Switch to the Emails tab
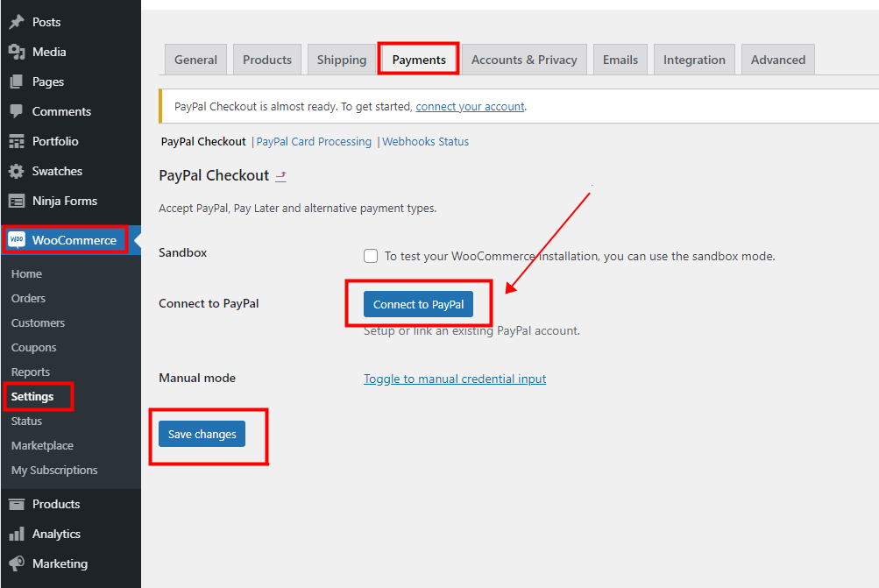This screenshot has height=588, width=879. click(x=620, y=60)
